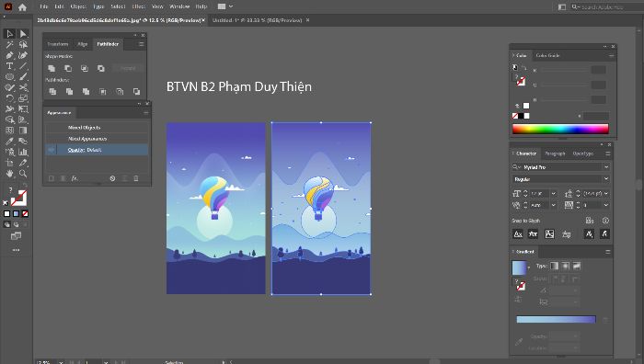Viewport: 644px width, 364px height.
Task: Select the Artboard tool
Action: click(9, 163)
